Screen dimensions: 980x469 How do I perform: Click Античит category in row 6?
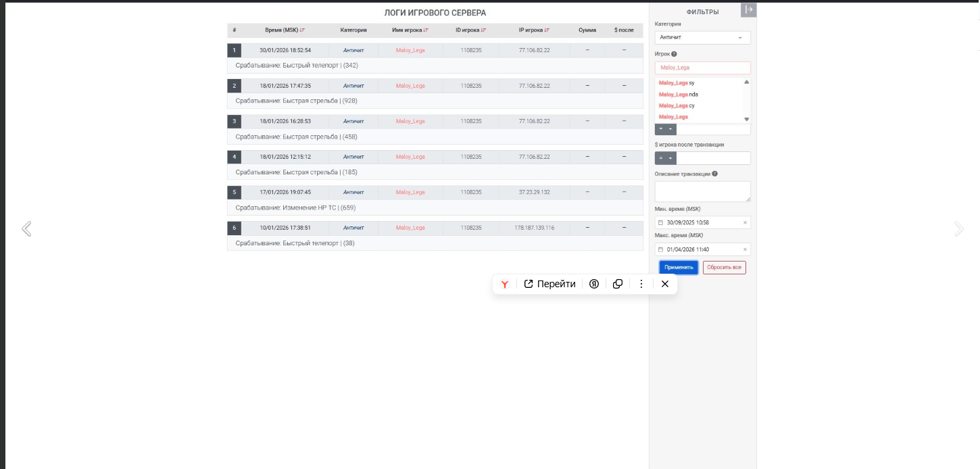coord(353,228)
